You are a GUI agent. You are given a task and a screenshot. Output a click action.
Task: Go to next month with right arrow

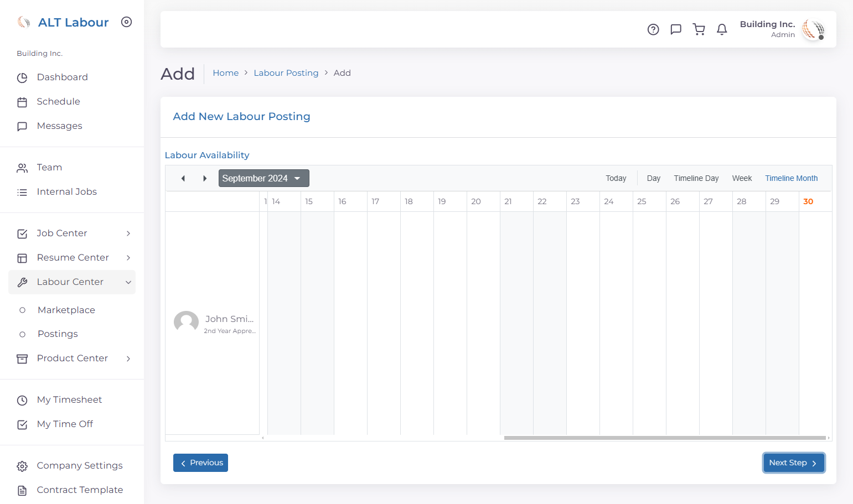click(x=205, y=178)
